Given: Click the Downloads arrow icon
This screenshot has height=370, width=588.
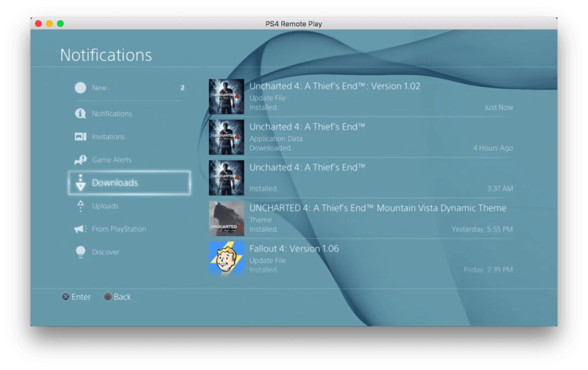Looking at the screenshot, I should click(x=80, y=183).
